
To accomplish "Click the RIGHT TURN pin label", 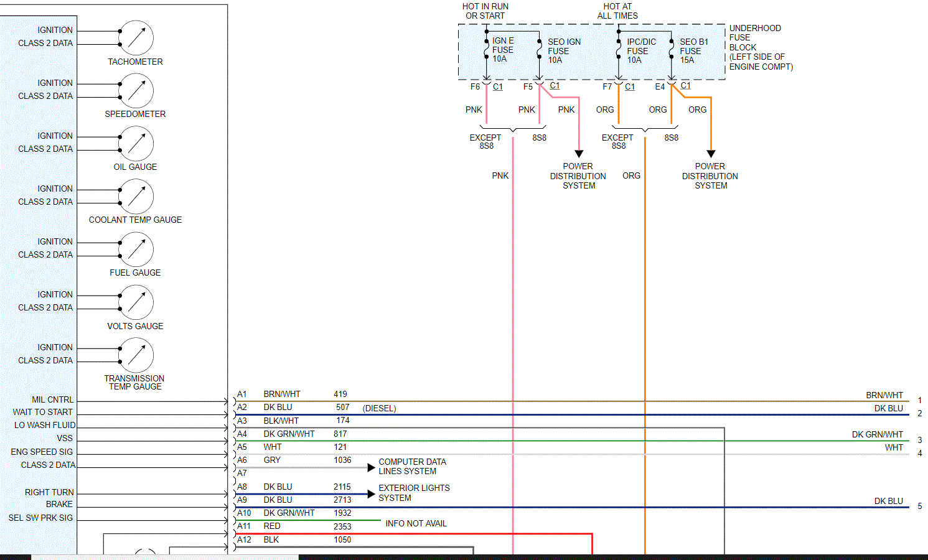I will pyautogui.click(x=49, y=492).
